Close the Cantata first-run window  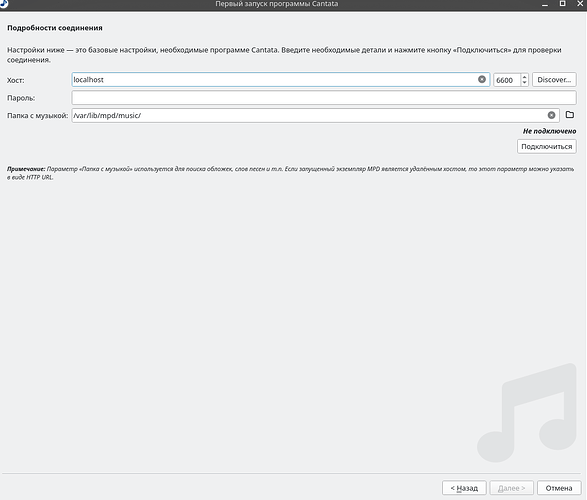(x=580, y=3)
